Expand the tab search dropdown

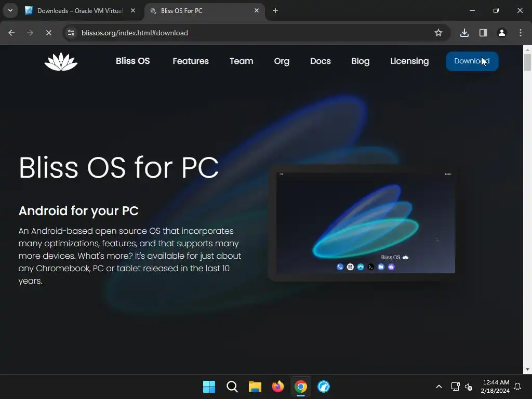coord(10,10)
